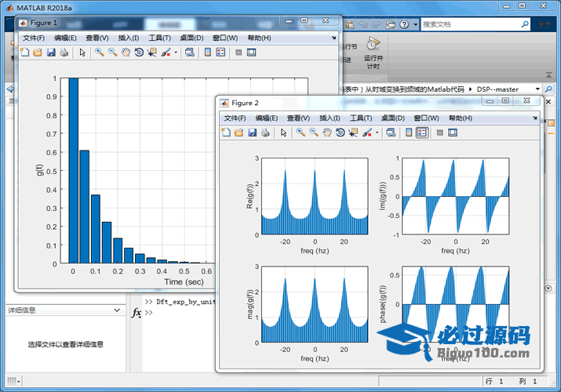Viewport: 561px width, 392px height.
Task: Search the current folder with magnifier icon
Action: (548, 89)
